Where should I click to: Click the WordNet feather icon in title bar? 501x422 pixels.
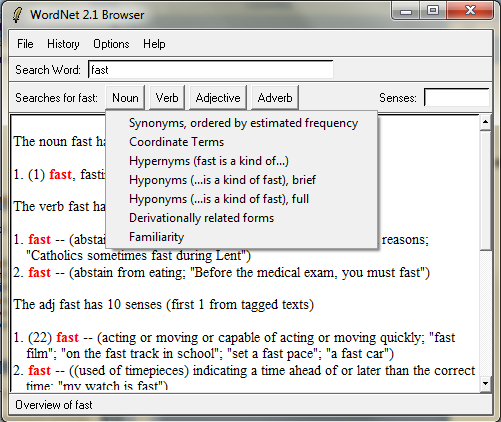(x=17, y=15)
